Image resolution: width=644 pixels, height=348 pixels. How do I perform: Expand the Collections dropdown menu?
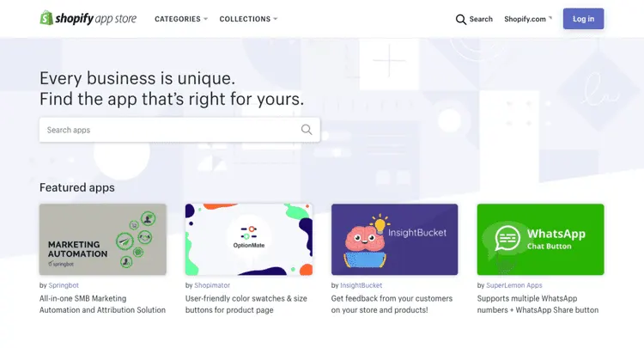click(x=248, y=19)
